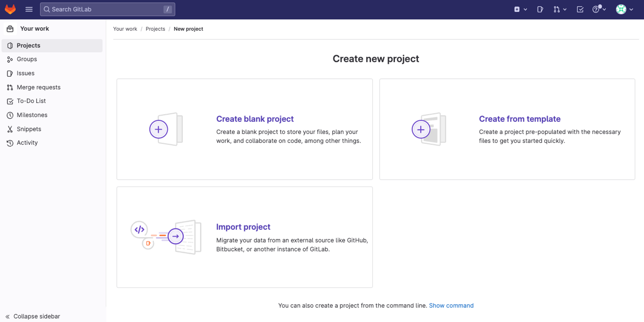Click Show command link

click(x=451, y=306)
